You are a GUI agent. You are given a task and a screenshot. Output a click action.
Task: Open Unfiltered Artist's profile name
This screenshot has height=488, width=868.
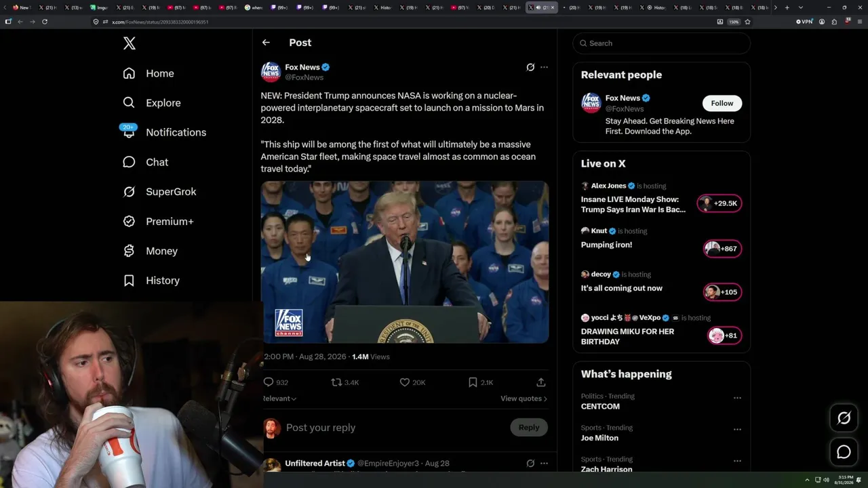[x=315, y=464]
